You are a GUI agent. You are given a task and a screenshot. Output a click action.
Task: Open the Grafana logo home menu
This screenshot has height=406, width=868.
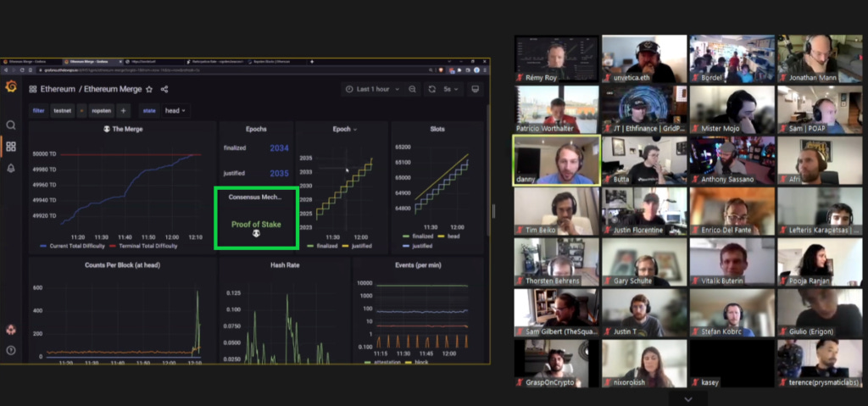click(10, 86)
